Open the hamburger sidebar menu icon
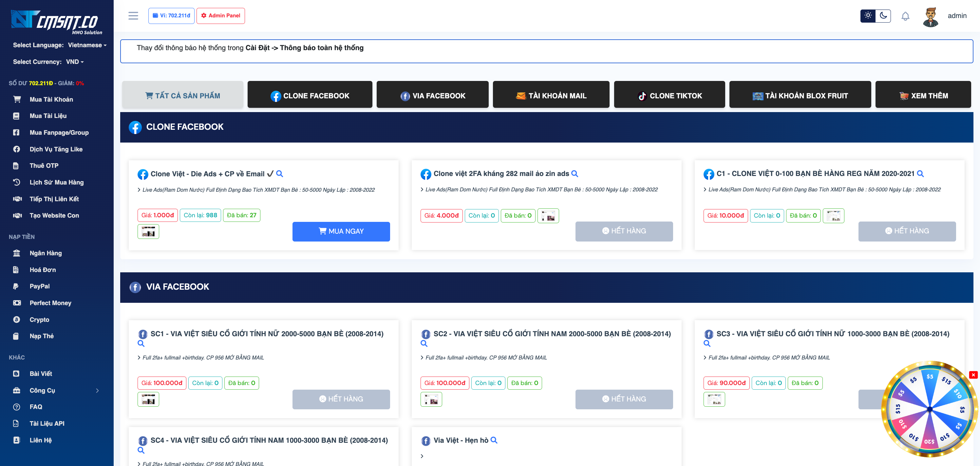Image resolution: width=980 pixels, height=466 pixels. pyautogui.click(x=133, y=16)
